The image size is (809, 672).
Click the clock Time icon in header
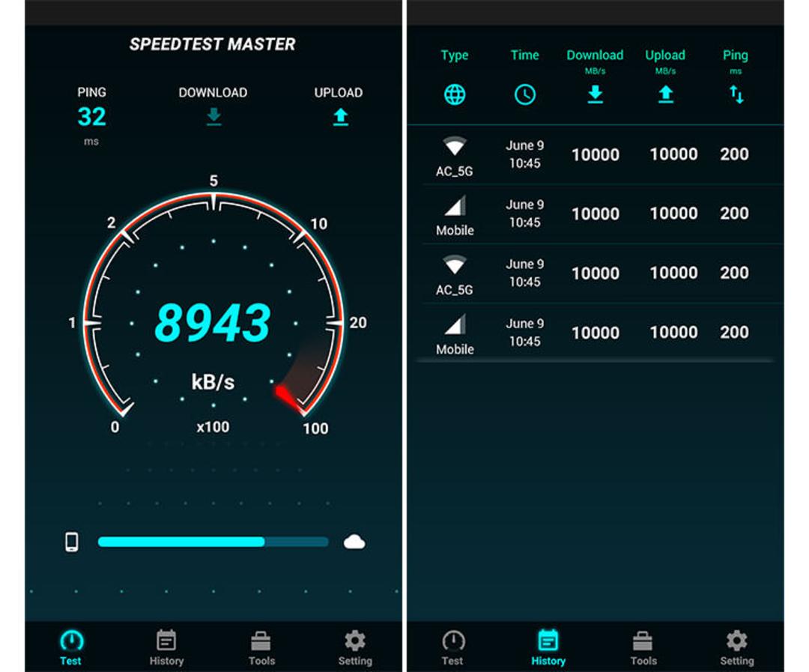pyautogui.click(x=524, y=94)
